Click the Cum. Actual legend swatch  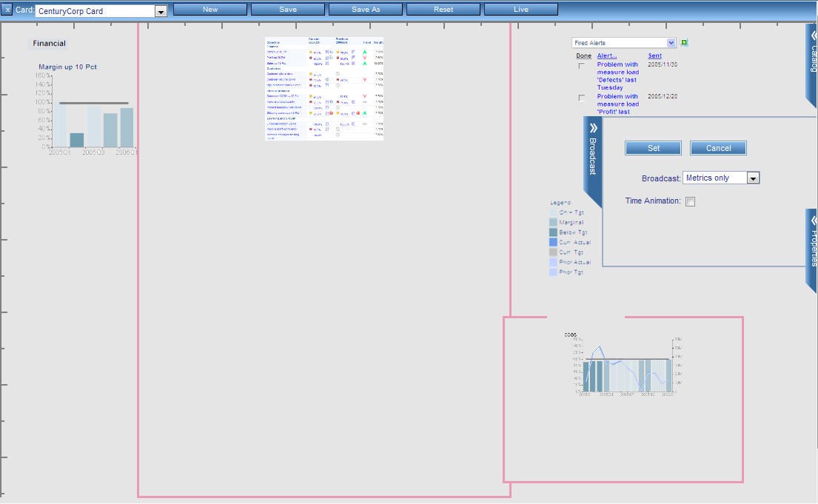[x=553, y=242]
